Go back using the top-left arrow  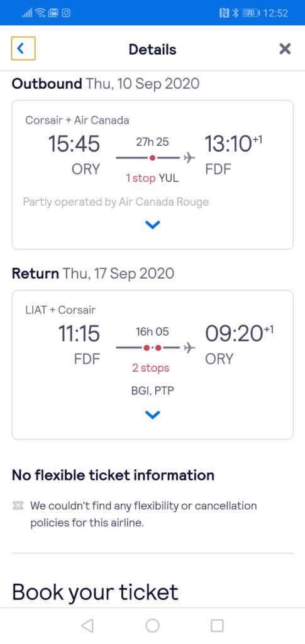tap(23, 48)
